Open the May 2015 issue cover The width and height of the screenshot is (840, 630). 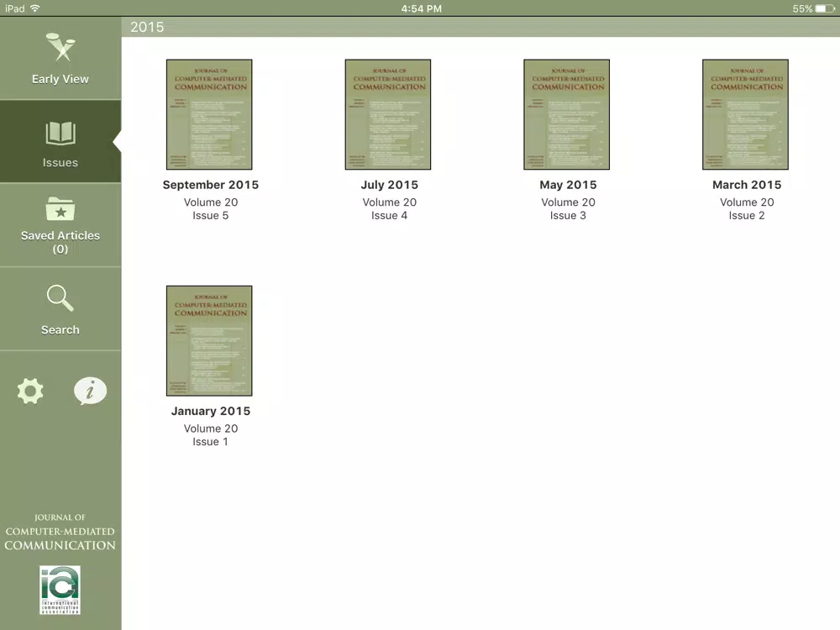[567, 114]
